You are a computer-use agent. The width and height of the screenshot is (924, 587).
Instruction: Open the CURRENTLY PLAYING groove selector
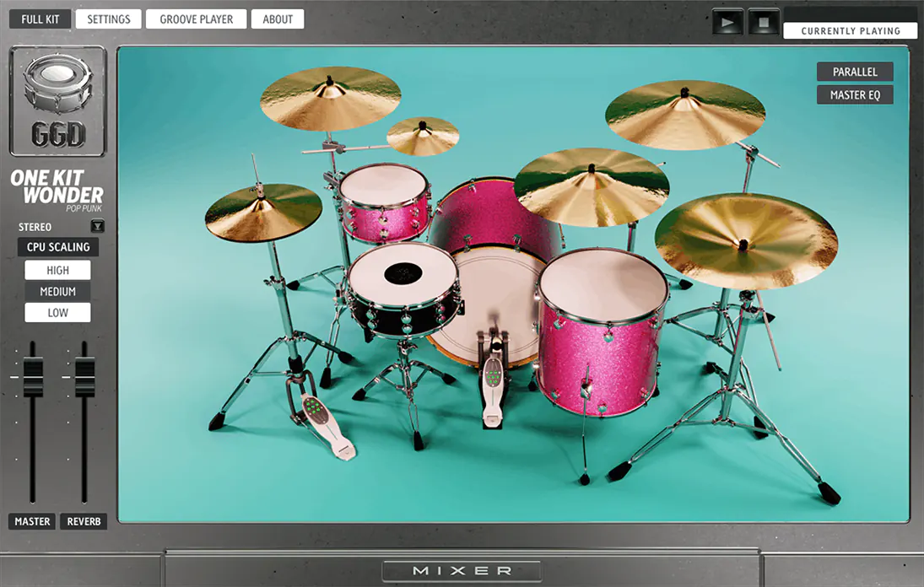pyautogui.click(x=850, y=30)
